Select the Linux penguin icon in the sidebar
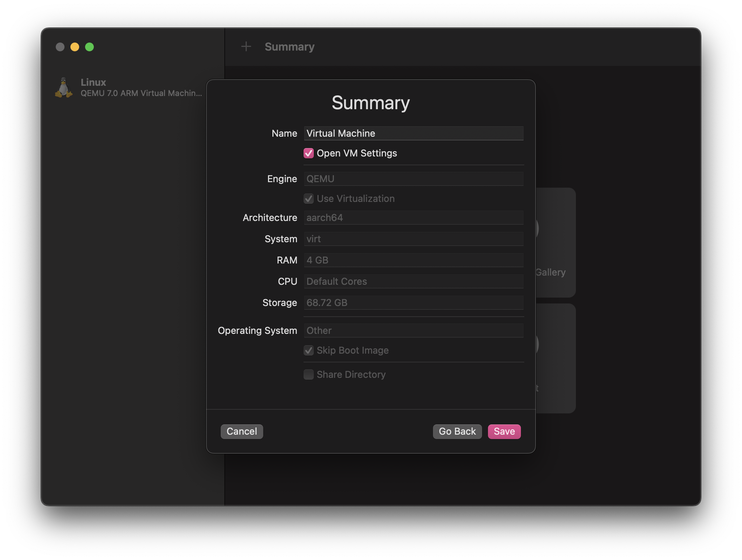This screenshot has height=560, width=742. pos(64,88)
